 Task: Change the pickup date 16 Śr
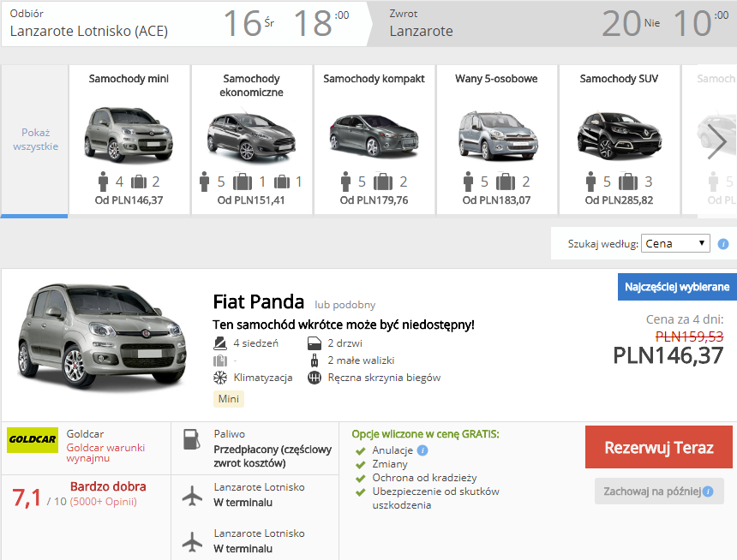tap(249, 23)
